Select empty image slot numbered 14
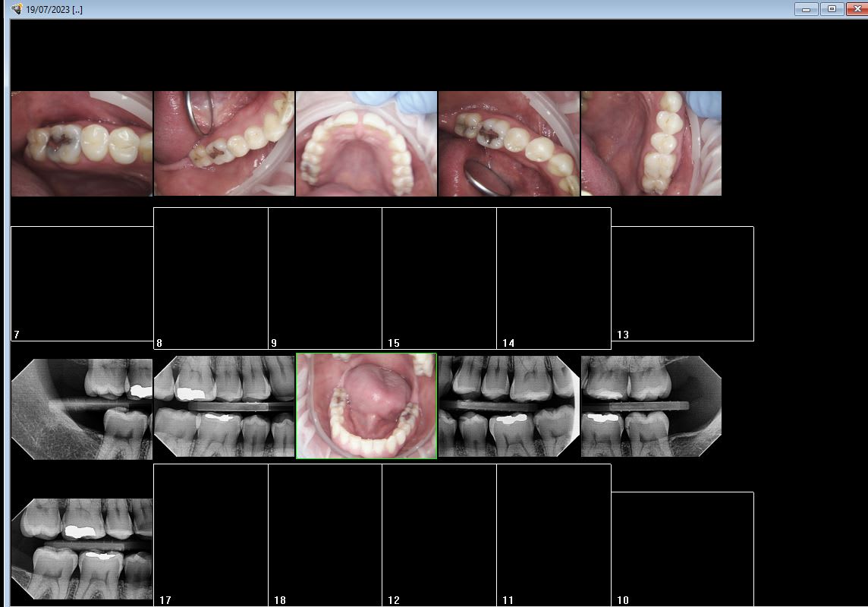The width and height of the screenshot is (868, 607). click(554, 278)
